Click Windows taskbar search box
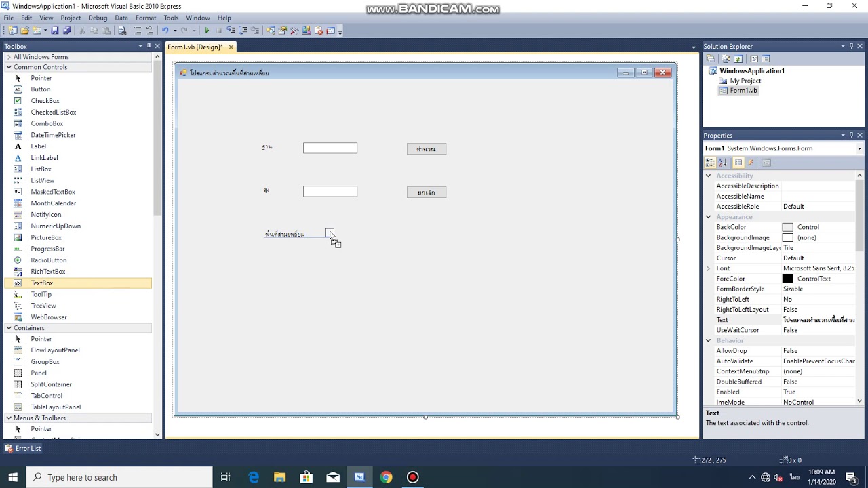 119,477
